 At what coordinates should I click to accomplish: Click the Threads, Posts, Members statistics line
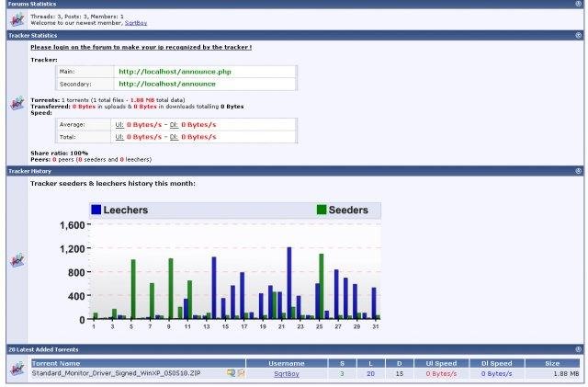click(77, 17)
